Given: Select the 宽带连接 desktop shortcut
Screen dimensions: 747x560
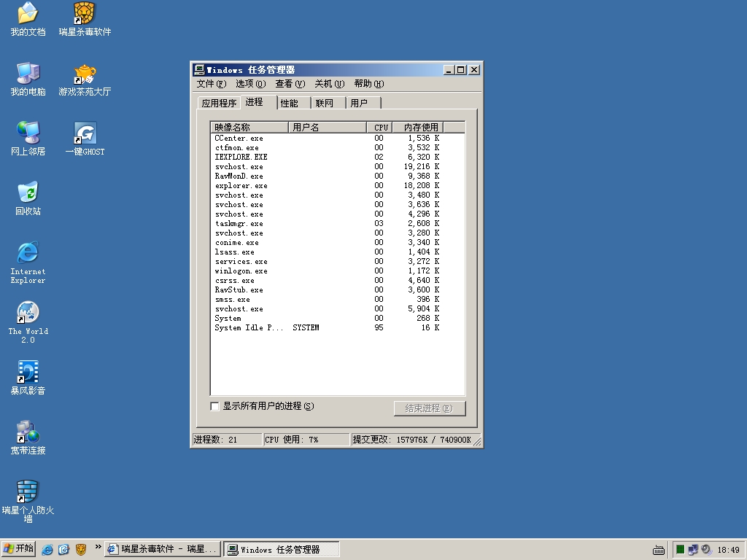Looking at the screenshot, I should [28, 437].
